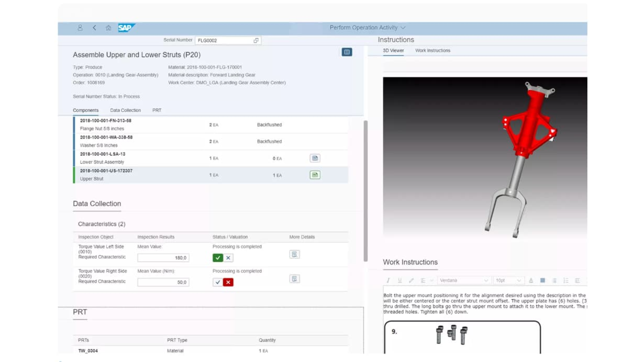Click the SAP logo

coord(126,28)
